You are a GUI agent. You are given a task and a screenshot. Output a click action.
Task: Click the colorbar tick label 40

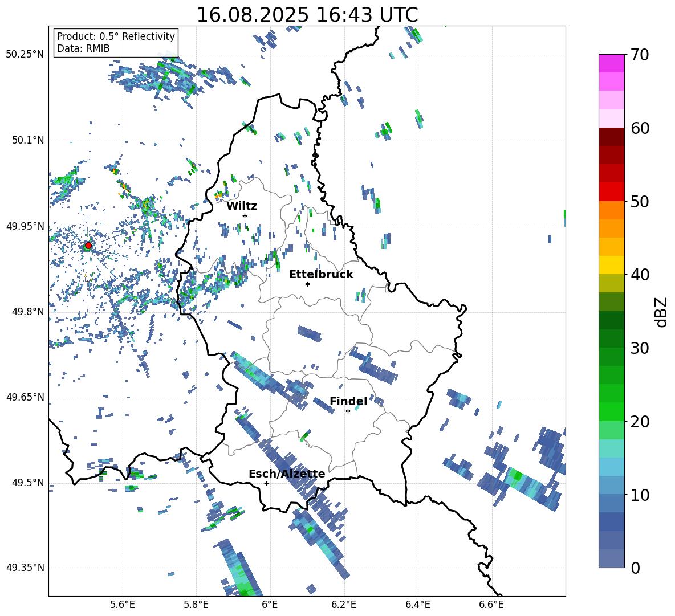[639, 275]
